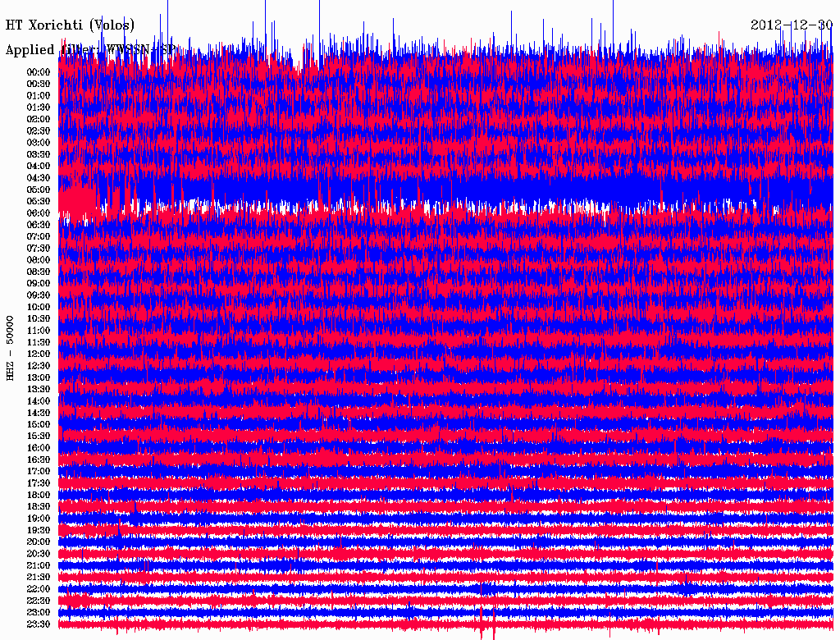Click the solid red burst at 05:30 trace start
Screen dimensions: 840x640
[78, 202]
